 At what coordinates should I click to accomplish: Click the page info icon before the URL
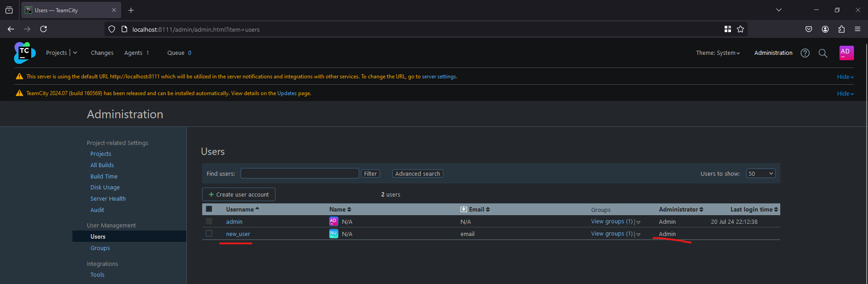pyautogui.click(x=124, y=29)
